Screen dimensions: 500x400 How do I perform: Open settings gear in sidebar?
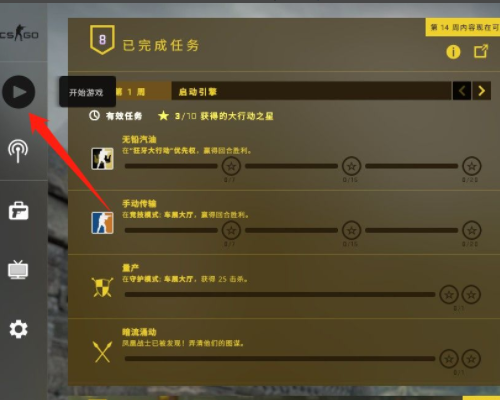tap(18, 329)
